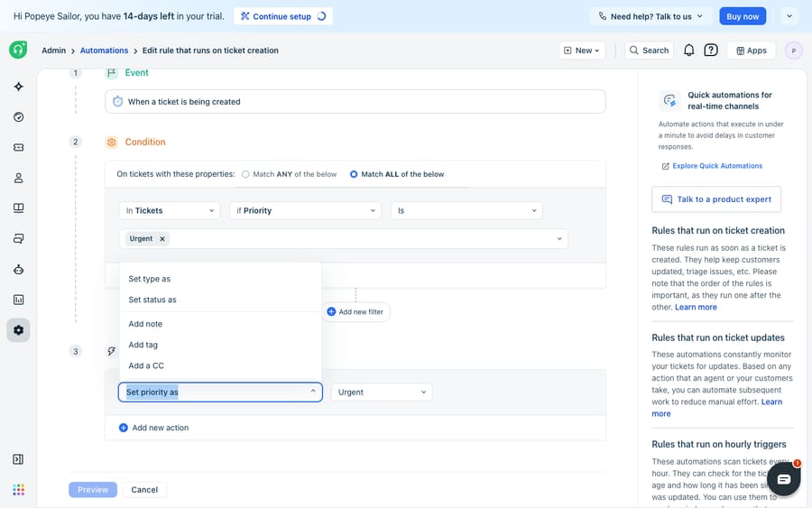Click the Condition section icon

(x=111, y=142)
